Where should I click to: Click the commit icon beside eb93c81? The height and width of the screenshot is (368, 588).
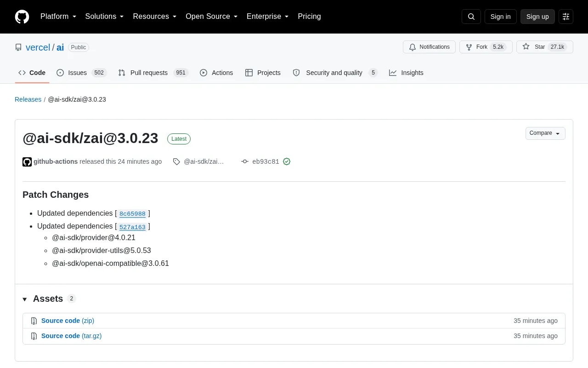click(245, 162)
